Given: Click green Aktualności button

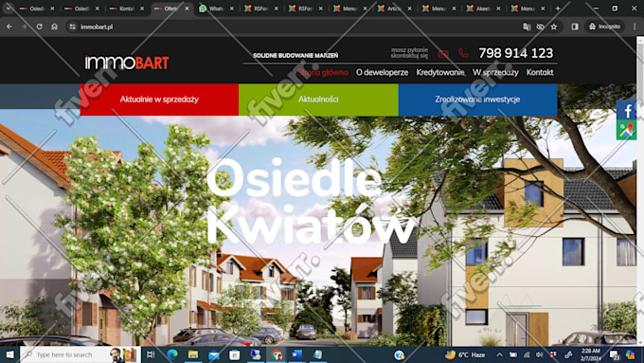Looking at the screenshot, I should pyautogui.click(x=318, y=100).
